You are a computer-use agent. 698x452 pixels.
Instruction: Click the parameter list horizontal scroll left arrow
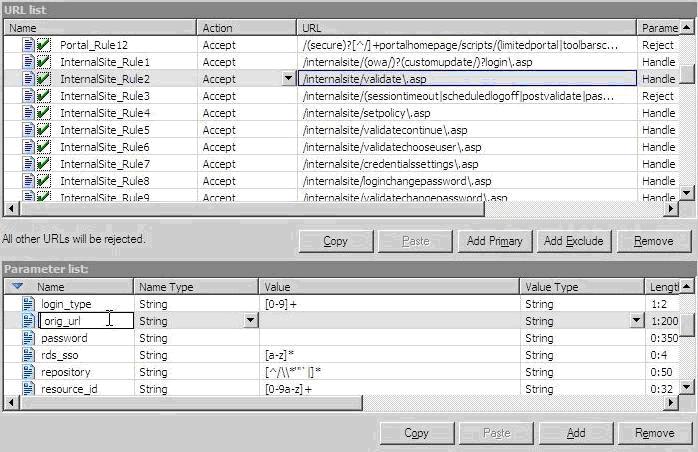point(11,403)
